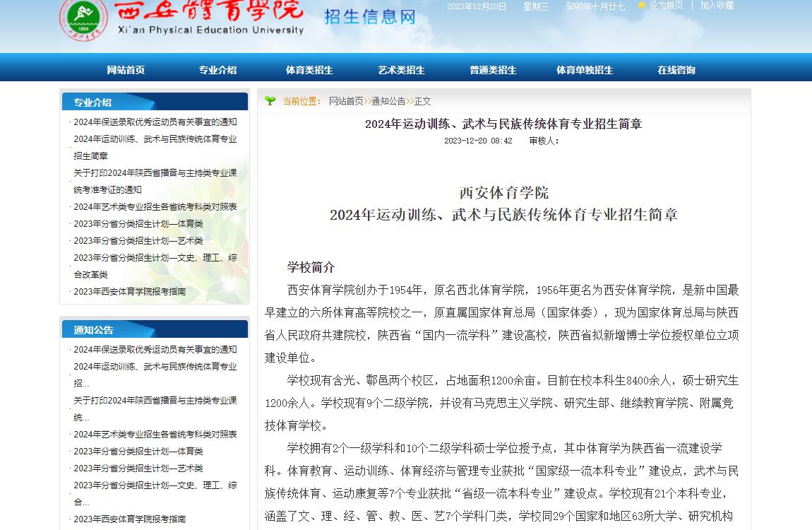The image size is (812, 530).
Task: Click the 通知公告 sidebar panel header
Action: pyautogui.click(x=155, y=329)
